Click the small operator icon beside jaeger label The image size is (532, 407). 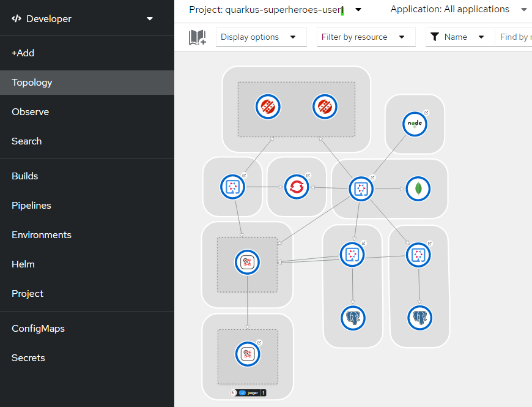(233, 393)
